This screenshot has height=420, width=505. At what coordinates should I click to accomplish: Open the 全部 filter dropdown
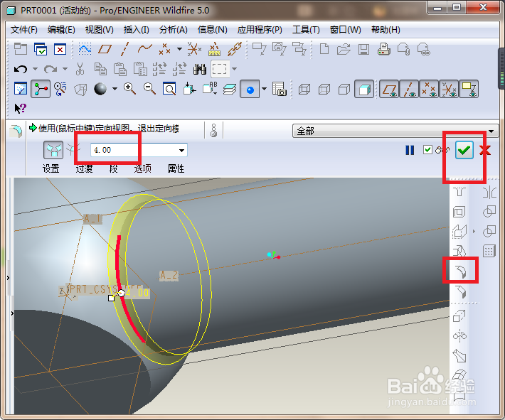(x=491, y=131)
